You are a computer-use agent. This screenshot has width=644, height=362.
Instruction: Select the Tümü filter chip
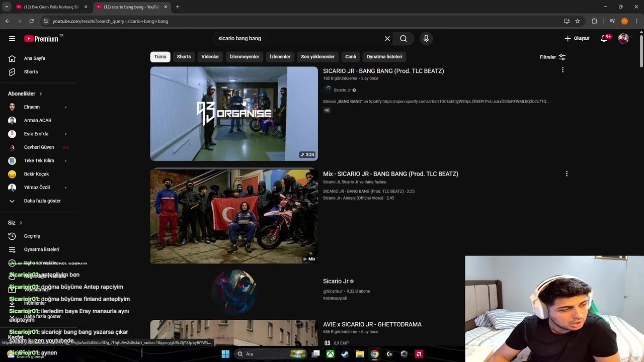(160, 57)
